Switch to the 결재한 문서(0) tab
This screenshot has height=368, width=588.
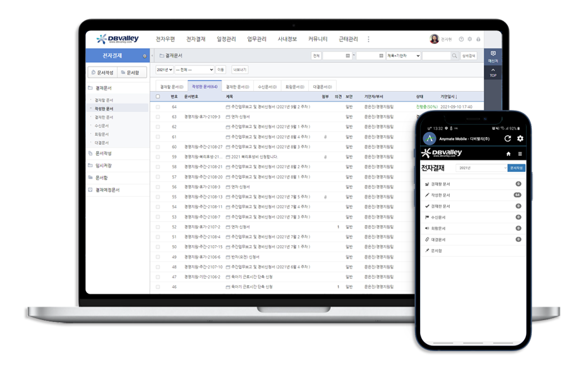pos(237,87)
